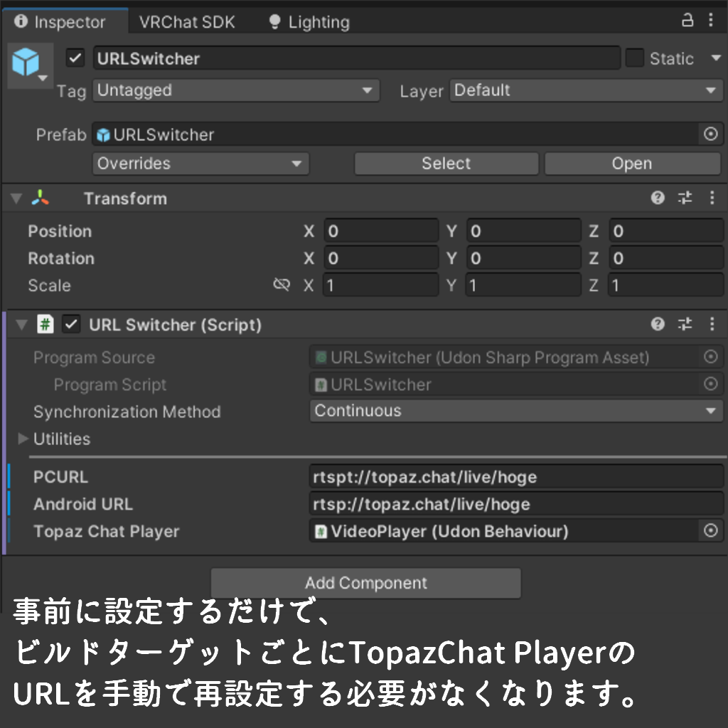The width and height of the screenshot is (728, 728).
Task: Click the Program Script object picker icon
Action: pos(711,384)
